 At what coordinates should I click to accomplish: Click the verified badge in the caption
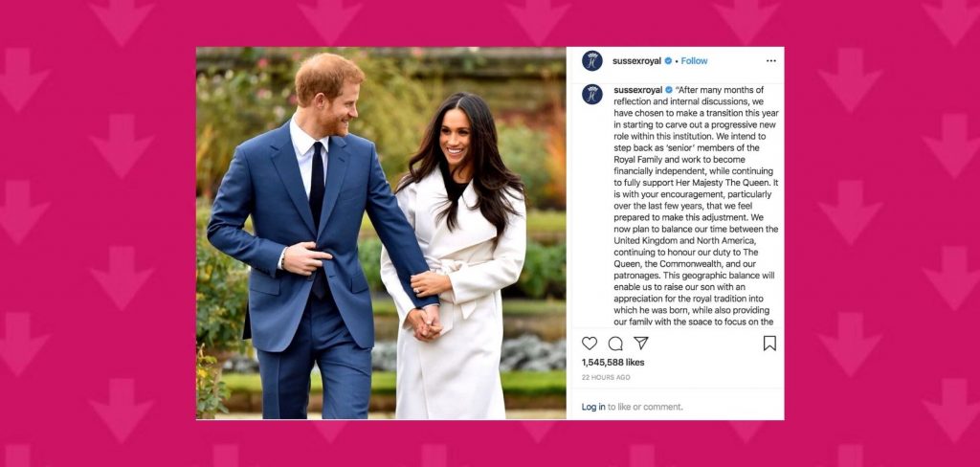coord(669,90)
